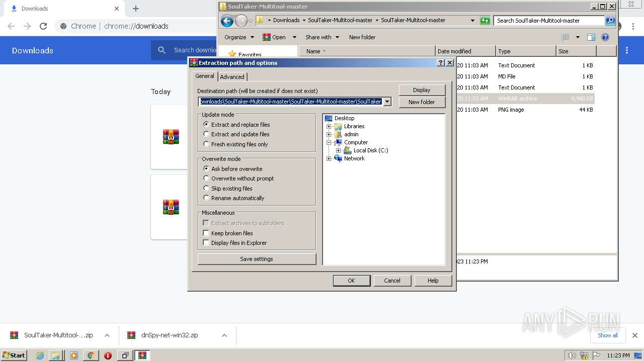This screenshot has height=362, width=644.
Task: Open menu arrow for SoulTaker-Multitool zip download
Action: tap(107, 335)
